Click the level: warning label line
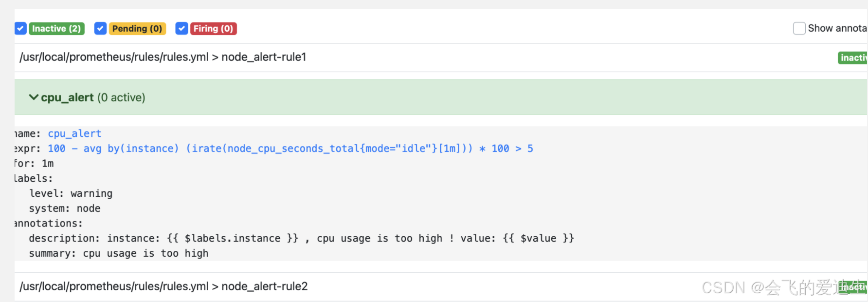Screen dimensions: 868x302 (71, 193)
